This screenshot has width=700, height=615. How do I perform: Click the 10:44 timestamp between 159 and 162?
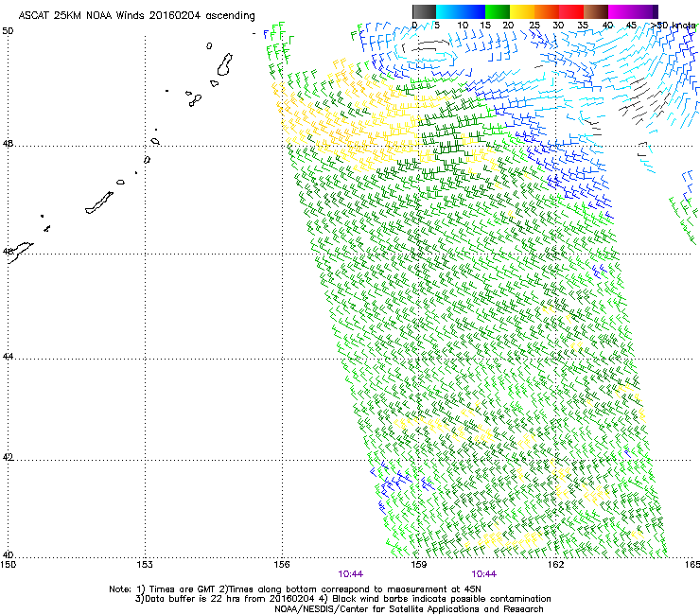coord(484,574)
